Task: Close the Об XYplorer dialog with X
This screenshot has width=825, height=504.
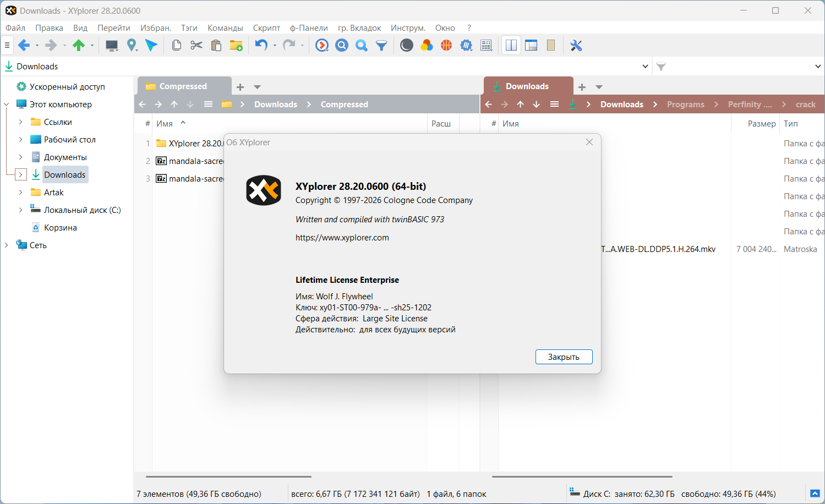Action: click(x=589, y=143)
